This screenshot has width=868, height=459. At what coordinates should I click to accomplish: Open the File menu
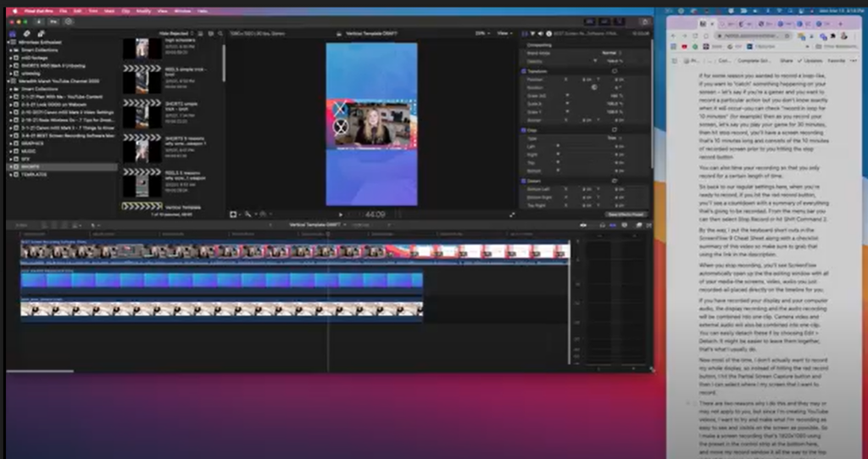(x=63, y=11)
